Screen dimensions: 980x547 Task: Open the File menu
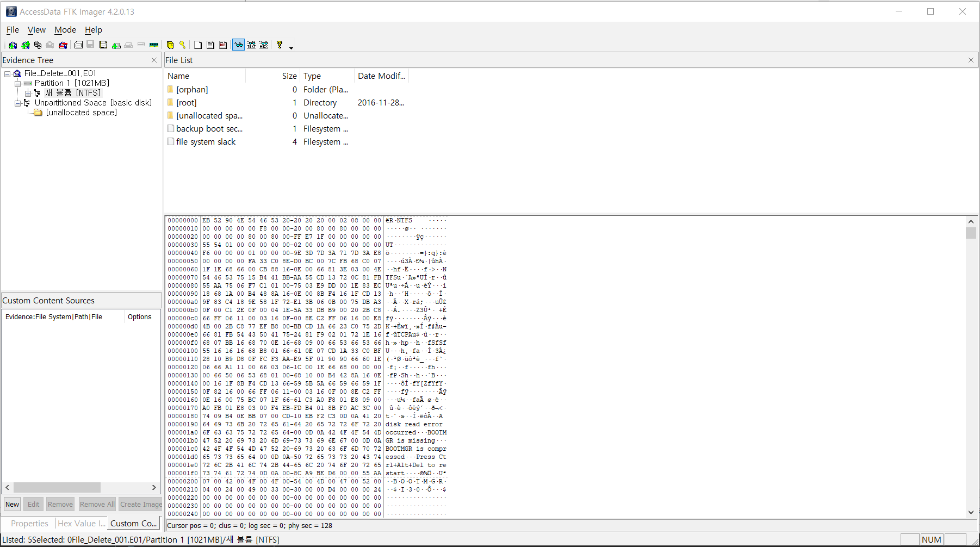pos(13,30)
